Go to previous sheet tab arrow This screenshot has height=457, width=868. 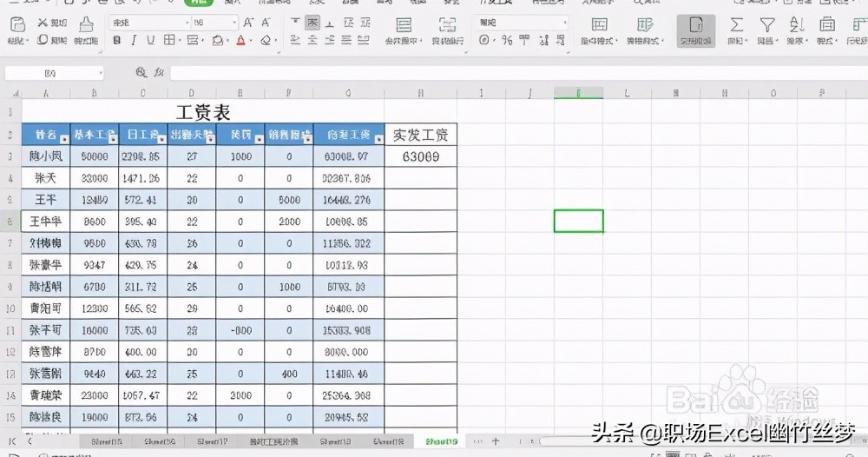(x=30, y=441)
